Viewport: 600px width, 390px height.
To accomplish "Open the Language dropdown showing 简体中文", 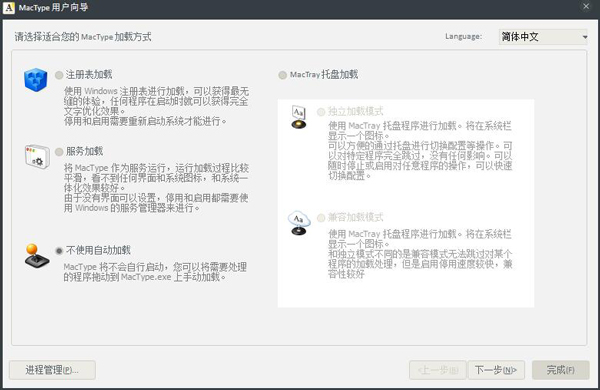I will click(x=543, y=37).
